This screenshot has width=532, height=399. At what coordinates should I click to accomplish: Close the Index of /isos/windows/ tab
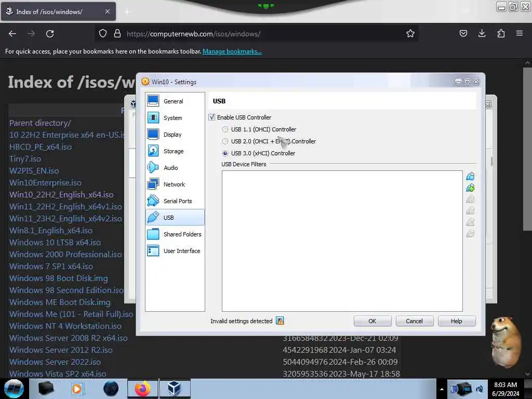pyautogui.click(x=108, y=12)
